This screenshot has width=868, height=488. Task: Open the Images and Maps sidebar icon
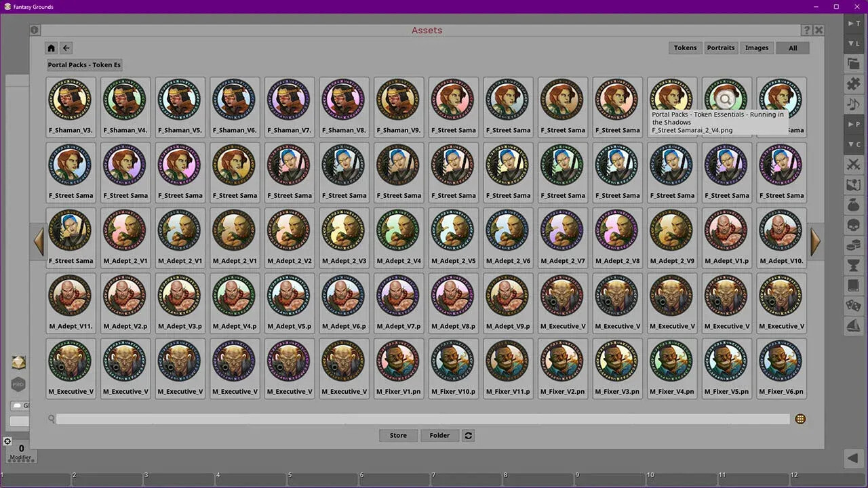853,184
